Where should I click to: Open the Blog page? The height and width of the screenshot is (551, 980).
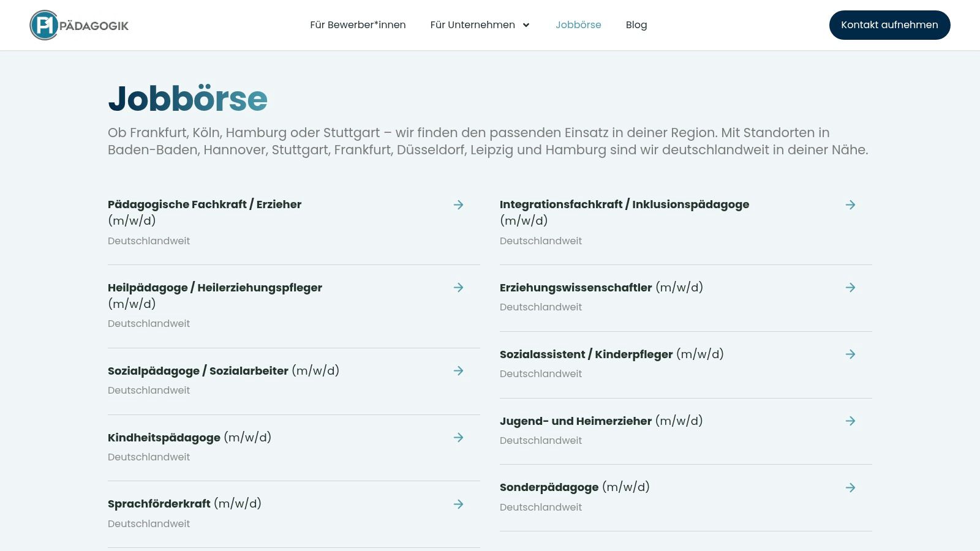click(x=636, y=25)
